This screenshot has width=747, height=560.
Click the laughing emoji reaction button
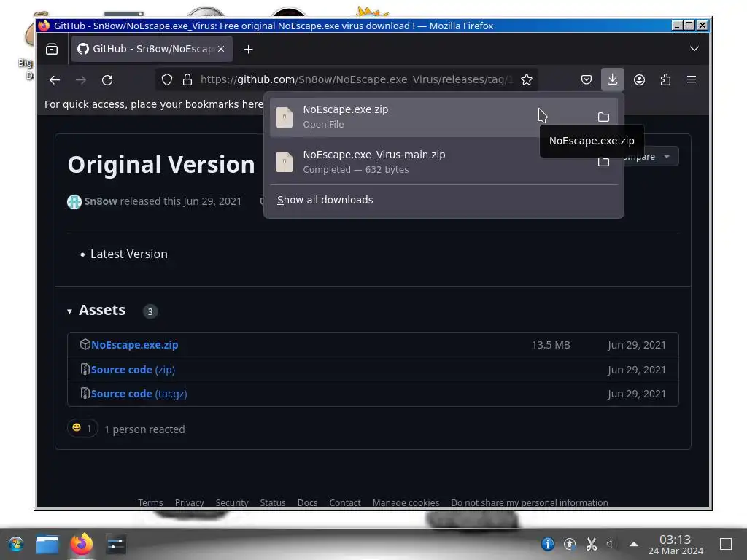pos(82,428)
